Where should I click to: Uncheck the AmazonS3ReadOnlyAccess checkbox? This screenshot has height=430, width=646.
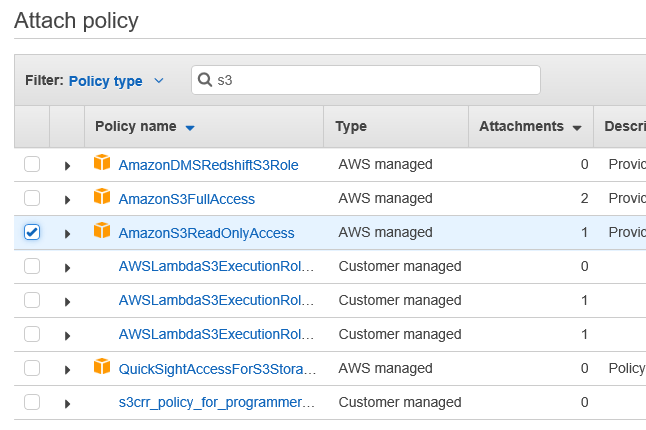[32, 232]
